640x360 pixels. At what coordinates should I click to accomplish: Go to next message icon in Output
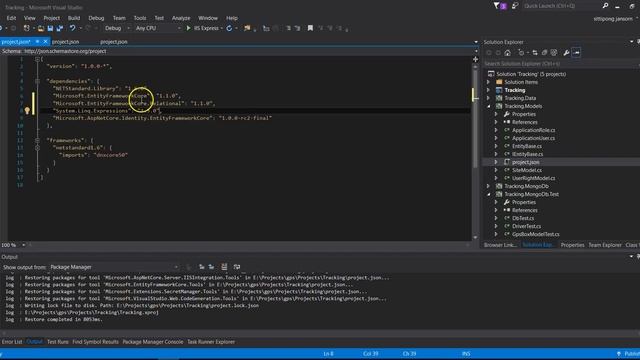coord(211,267)
